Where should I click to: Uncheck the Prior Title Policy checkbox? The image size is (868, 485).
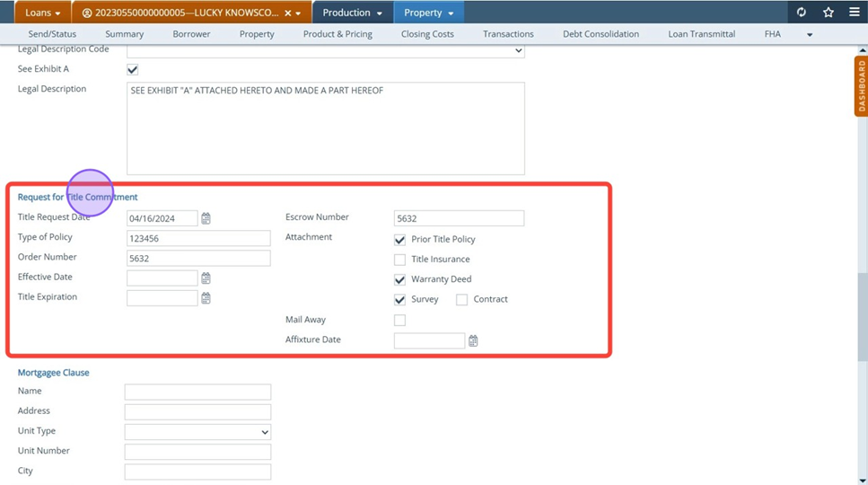click(x=399, y=240)
